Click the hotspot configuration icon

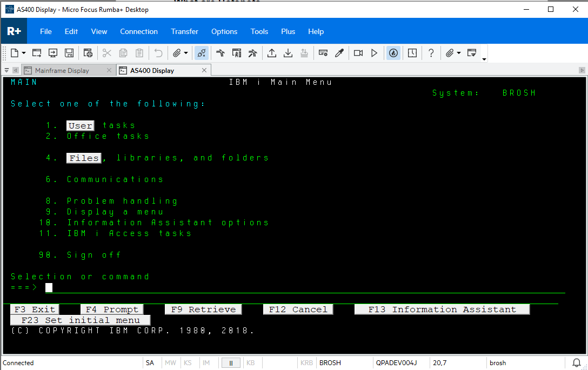237,53
